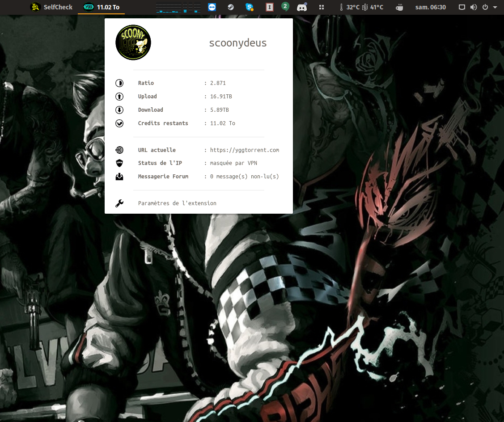This screenshot has width=504, height=422.
Task: Open the calendar clock sam. 06:30
Action: click(430, 7)
